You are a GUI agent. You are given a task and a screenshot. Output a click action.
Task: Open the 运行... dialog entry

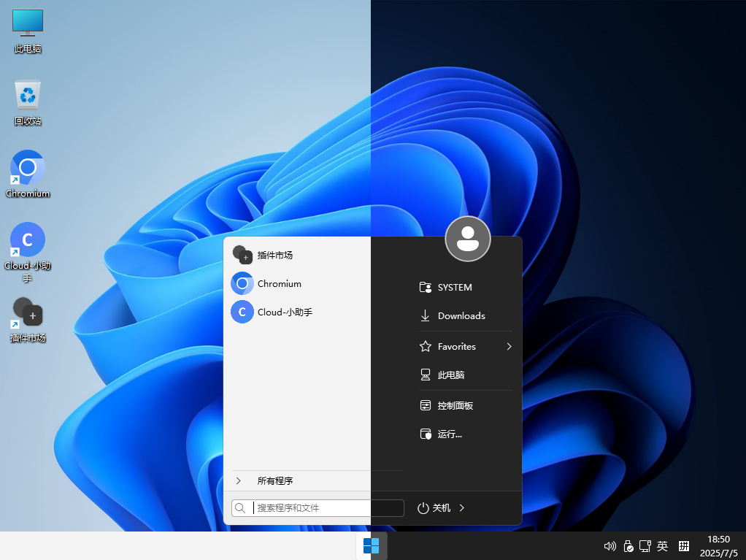450,434
